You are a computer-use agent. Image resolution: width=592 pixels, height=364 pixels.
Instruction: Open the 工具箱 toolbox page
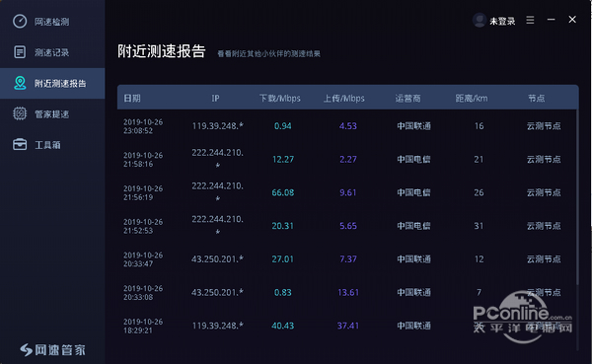52,145
